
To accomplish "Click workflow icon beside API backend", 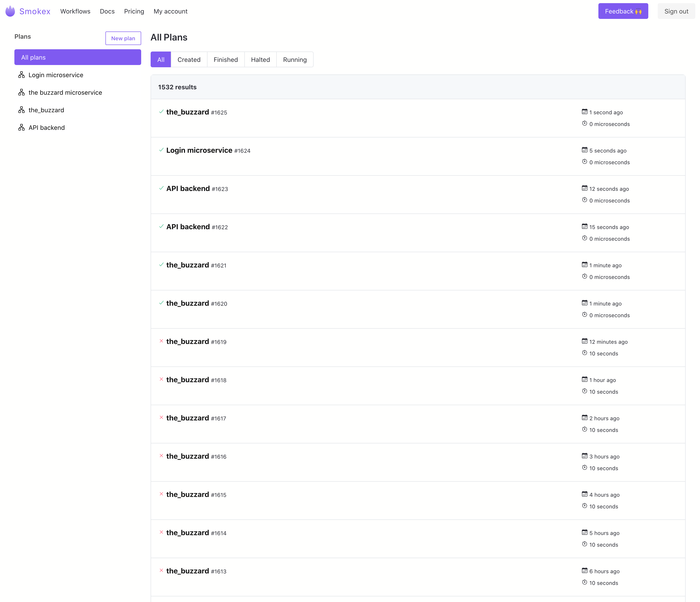I will click(21, 127).
